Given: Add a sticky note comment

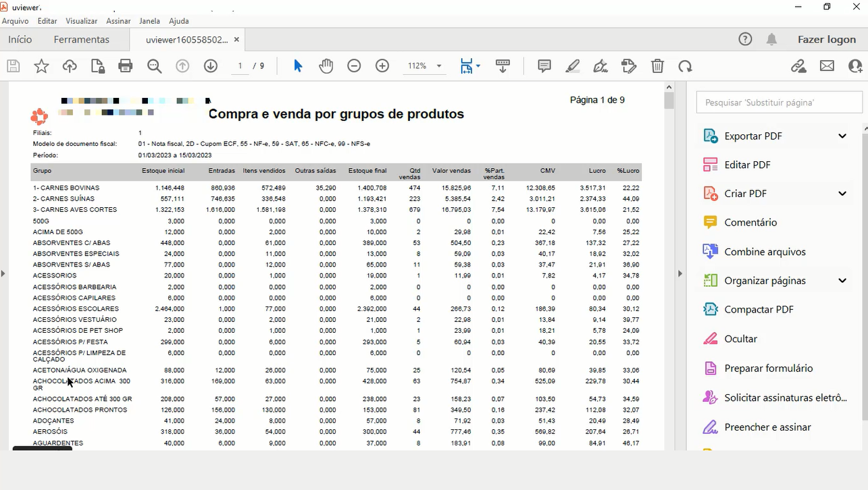Looking at the screenshot, I should pos(544,66).
